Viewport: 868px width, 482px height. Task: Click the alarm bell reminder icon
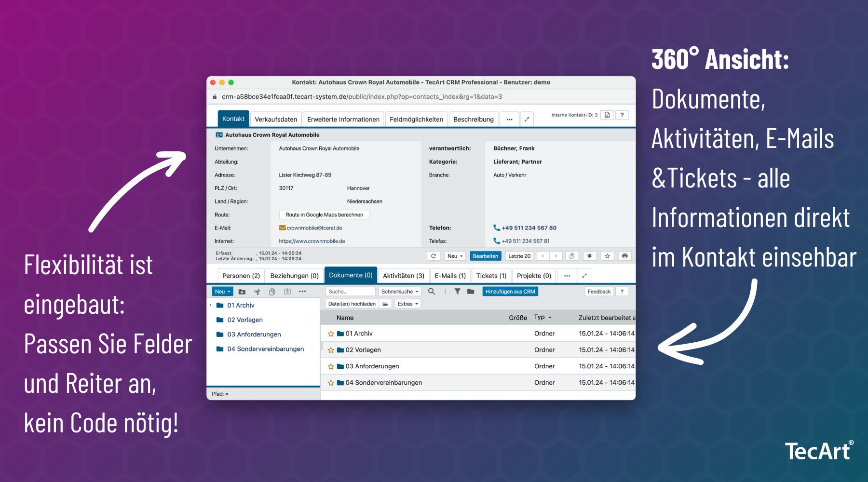[x=589, y=256]
